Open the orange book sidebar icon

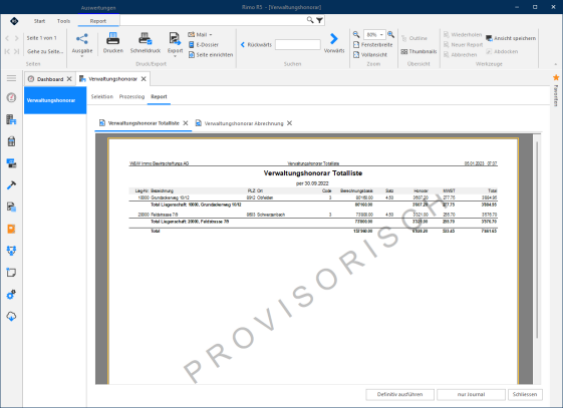[11, 229]
